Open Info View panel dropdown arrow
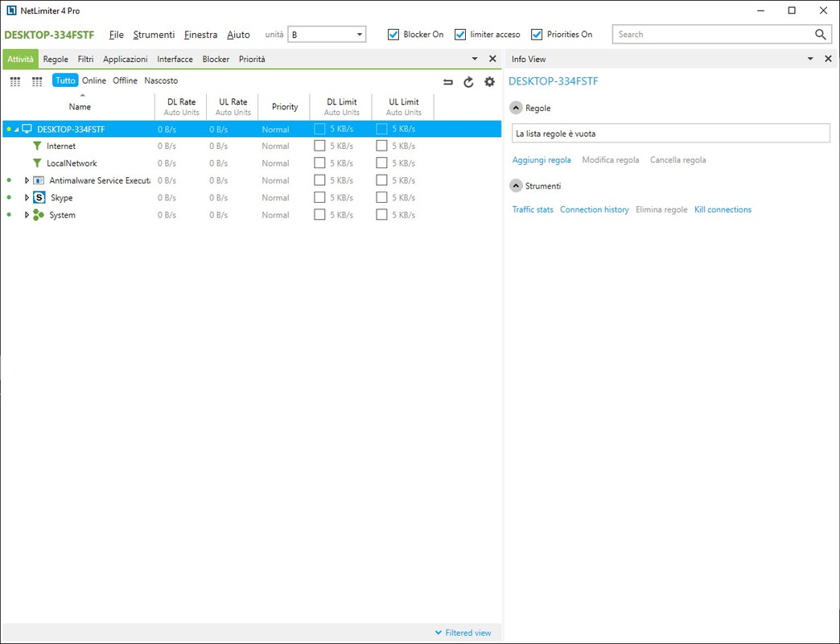The image size is (840, 644). tap(810, 59)
